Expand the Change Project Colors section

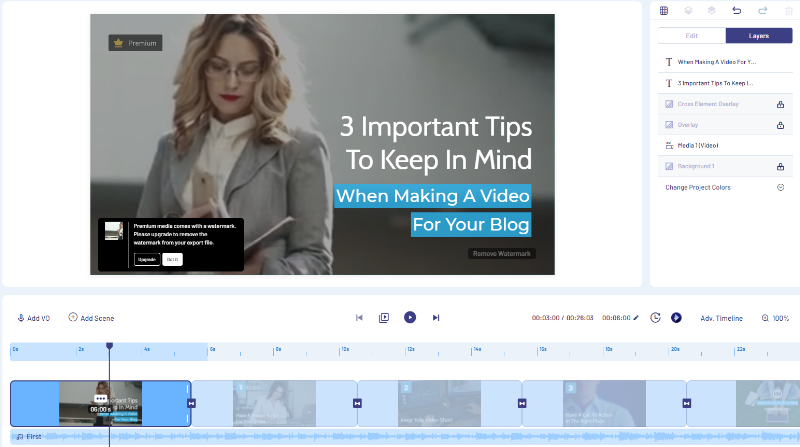pyautogui.click(x=780, y=187)
